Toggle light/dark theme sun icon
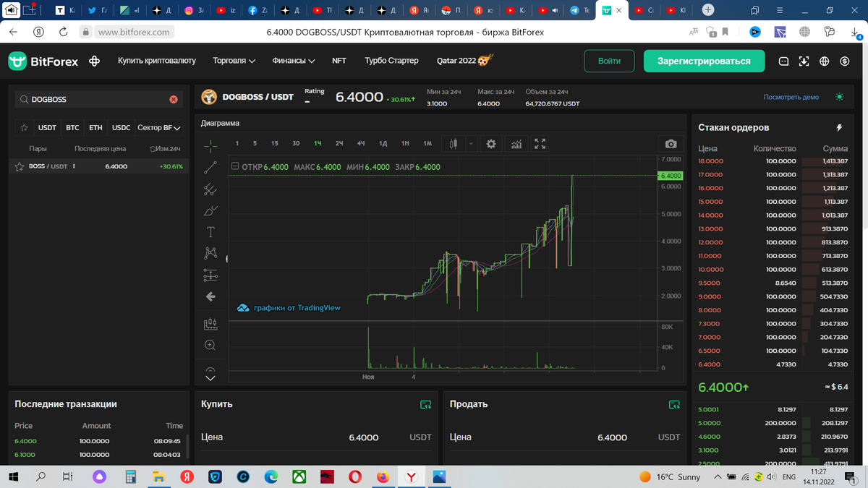868x488 pixels. (x=839, y=97)
